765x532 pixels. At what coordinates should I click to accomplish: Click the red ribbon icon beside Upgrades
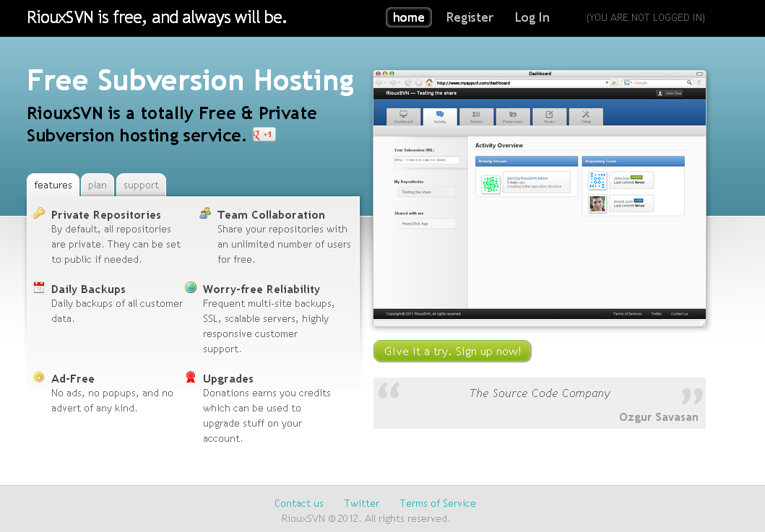pos(191,377)
